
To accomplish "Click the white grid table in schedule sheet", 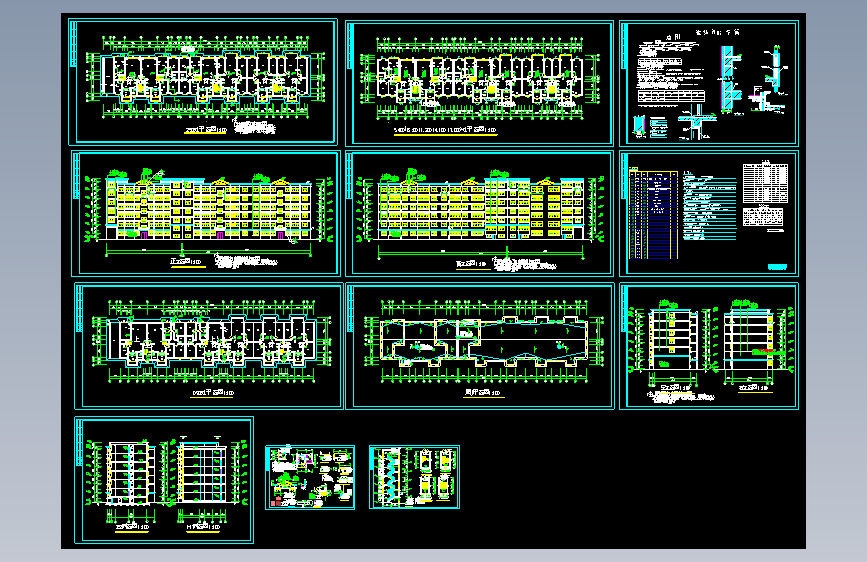I will point(765,183).
